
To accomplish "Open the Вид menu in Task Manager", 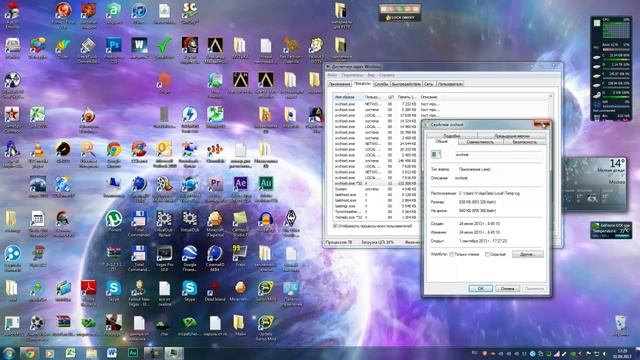I will (371, 75).
